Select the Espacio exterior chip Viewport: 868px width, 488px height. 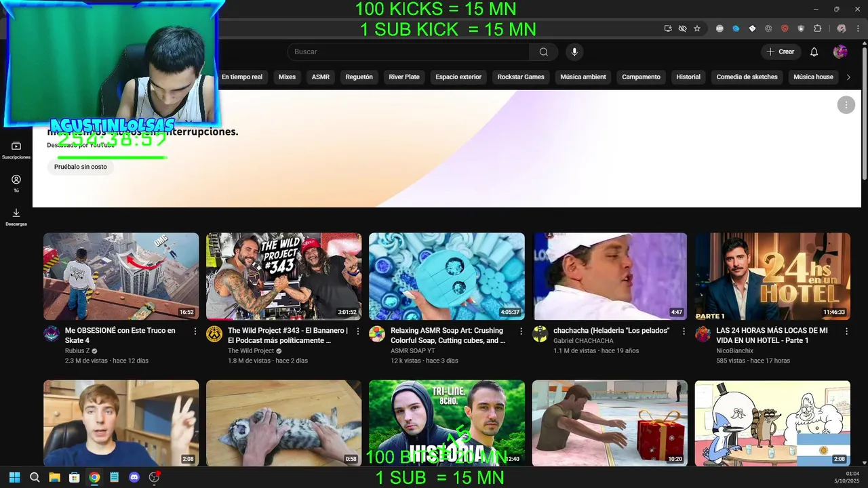[x=458, y=77]
